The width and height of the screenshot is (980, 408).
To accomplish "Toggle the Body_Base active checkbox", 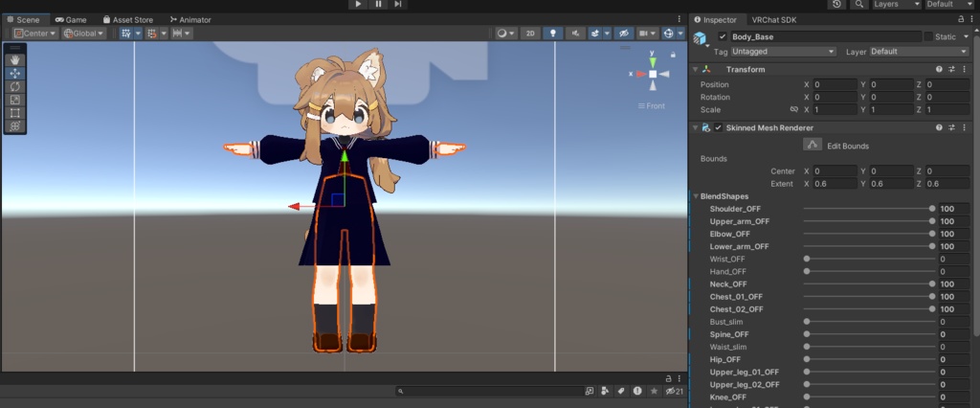I will (723, 37).
